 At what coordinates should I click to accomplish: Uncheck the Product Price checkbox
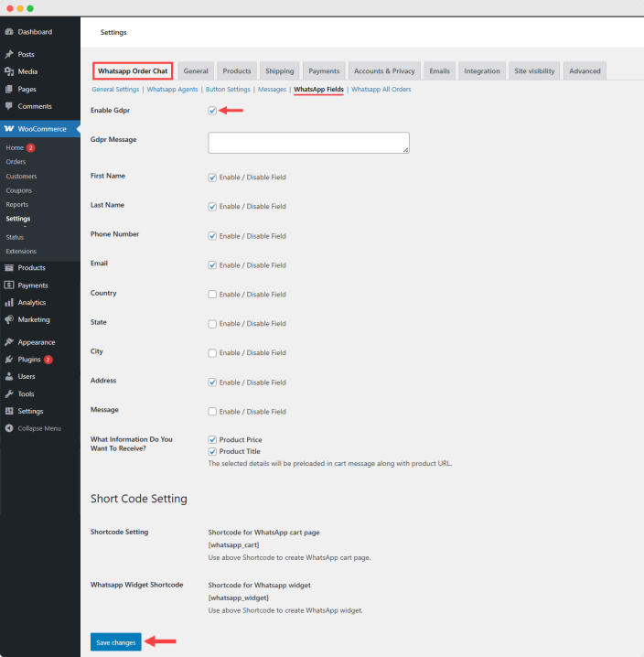click(212, 439)
